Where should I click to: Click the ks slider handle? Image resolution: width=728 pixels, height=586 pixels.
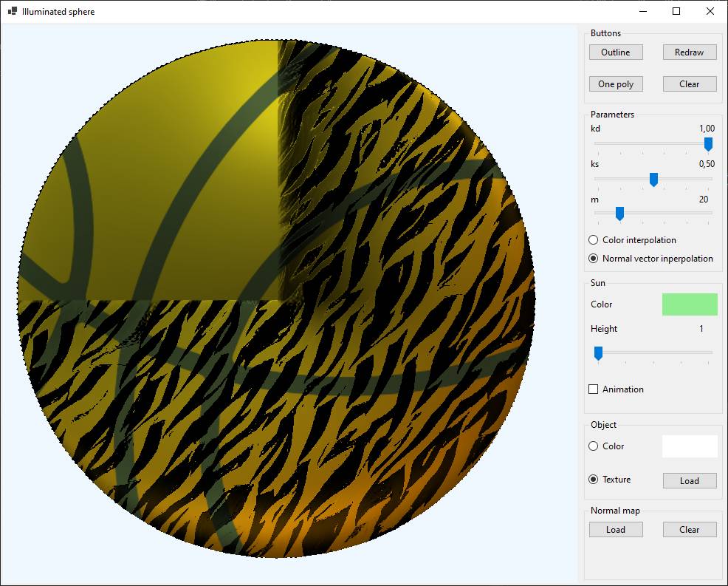(x=653, y=180)
